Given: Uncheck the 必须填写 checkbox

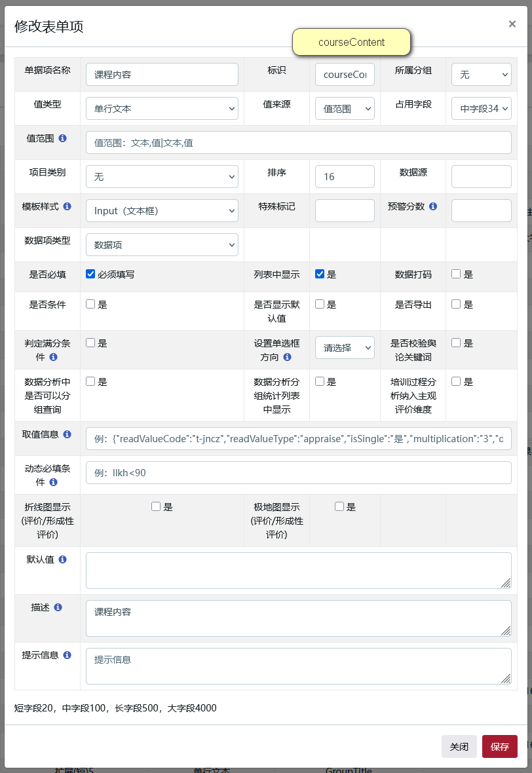Looking at the screenshot, I should point(90,274).
